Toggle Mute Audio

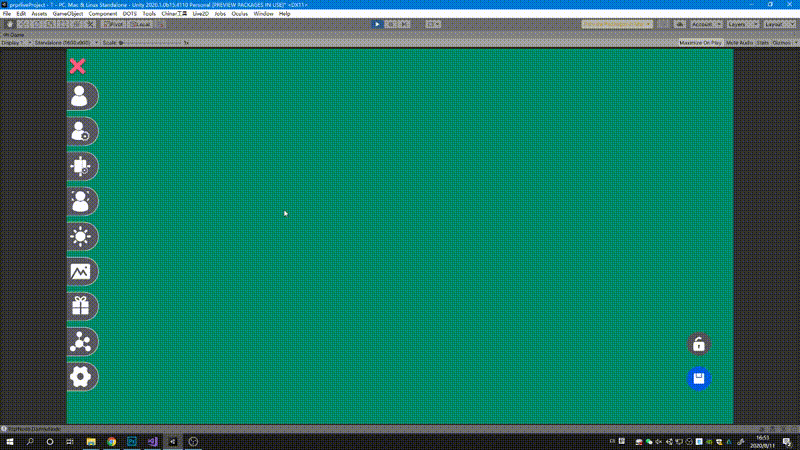739,43
